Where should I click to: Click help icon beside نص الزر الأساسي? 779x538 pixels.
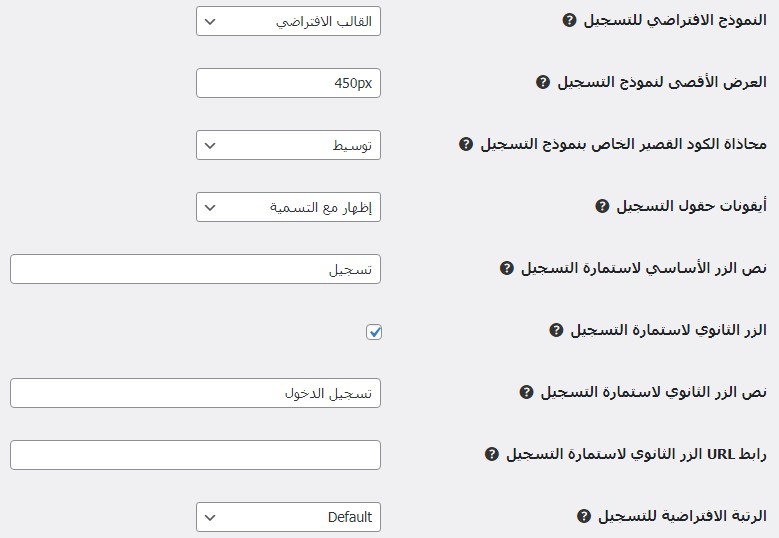pyautogui.click(x=507, y=269)
